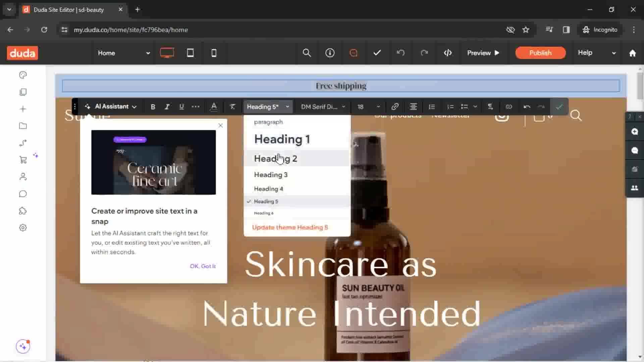This screenshot has width=644, height=362.
Task: Open the comments icon in top bar
Action: [x=354, y=53]
